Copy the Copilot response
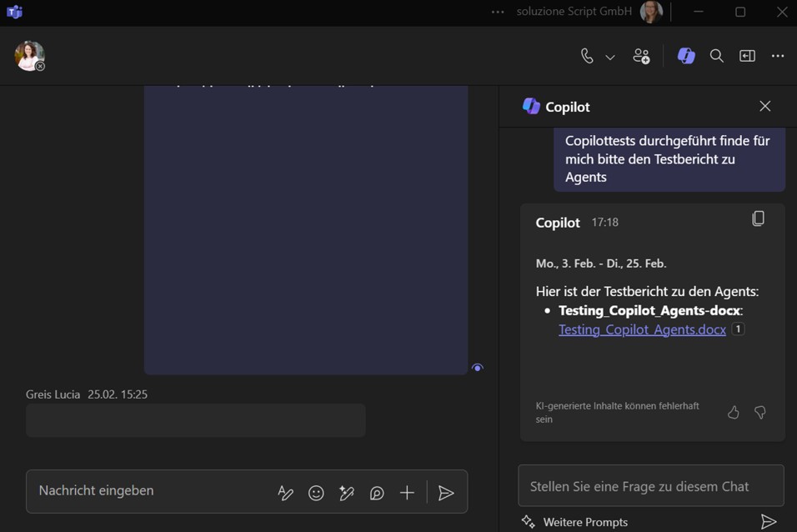Viewport: 797px width, 532px height. [758, 218]
